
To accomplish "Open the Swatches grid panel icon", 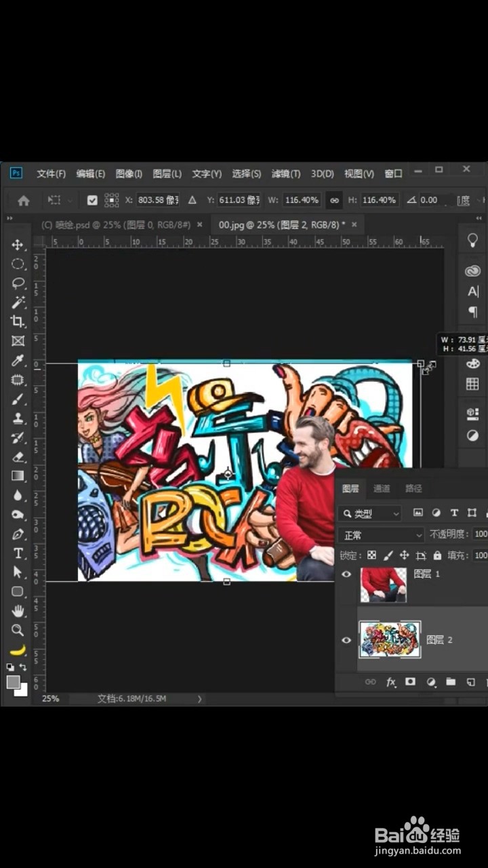I will click(x=472, y=384).
